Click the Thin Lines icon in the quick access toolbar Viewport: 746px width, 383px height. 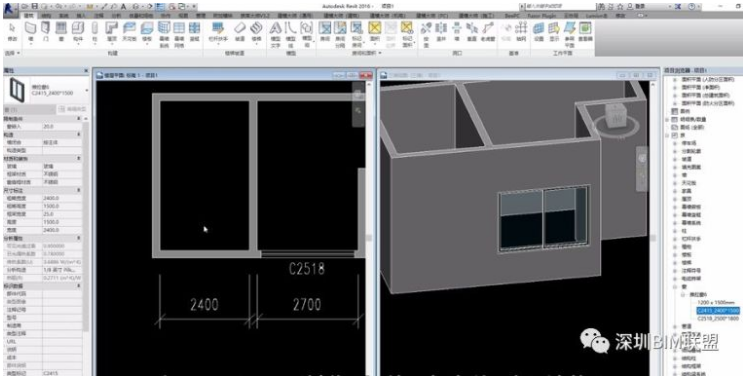pyautogui.click(x=161, y=7)
